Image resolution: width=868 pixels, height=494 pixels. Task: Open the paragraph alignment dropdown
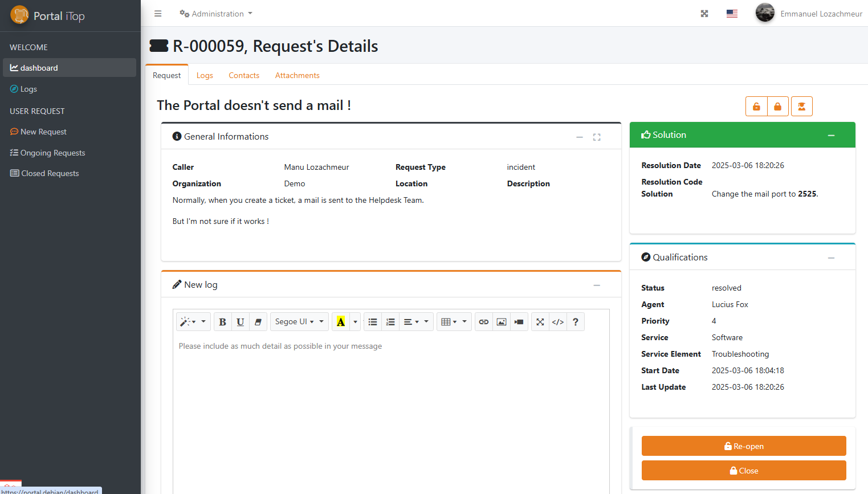[416, 321]
